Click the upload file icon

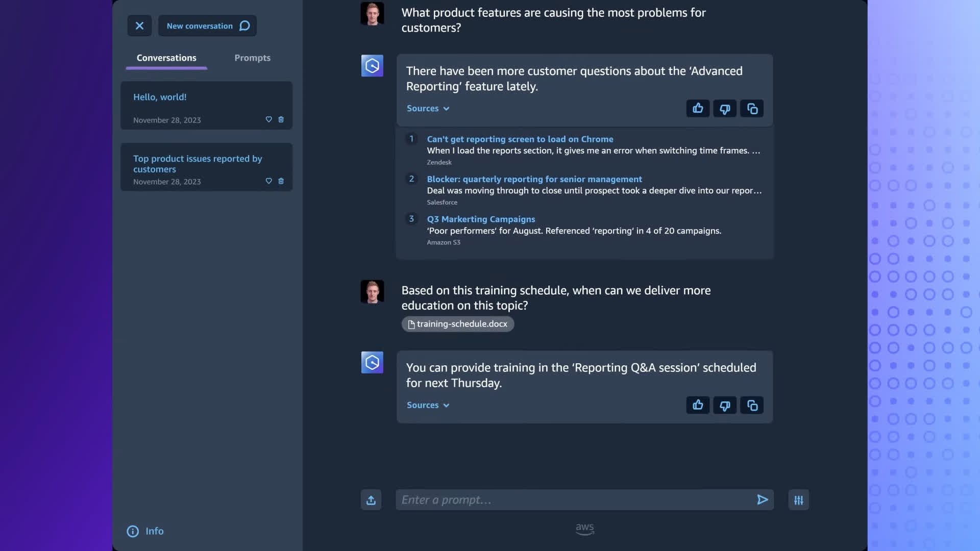(371, 500)
